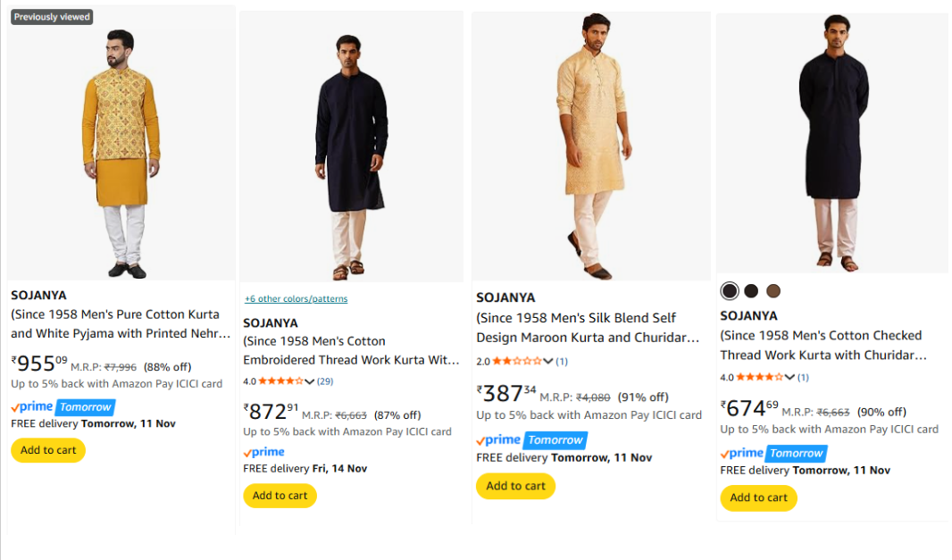Click the Previously viewed badge

coord(53,17)
